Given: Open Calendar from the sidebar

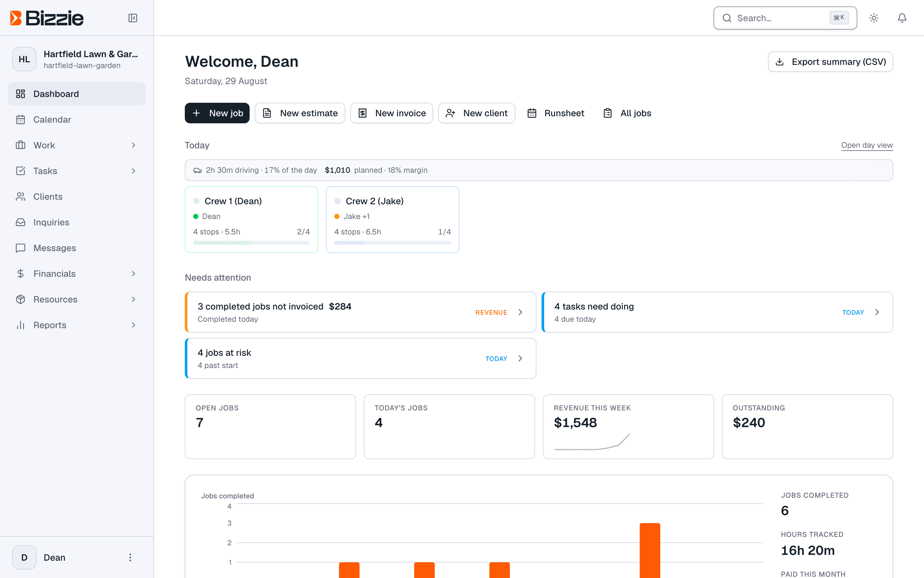Looking at the screenshot, I should click(77, 119).
